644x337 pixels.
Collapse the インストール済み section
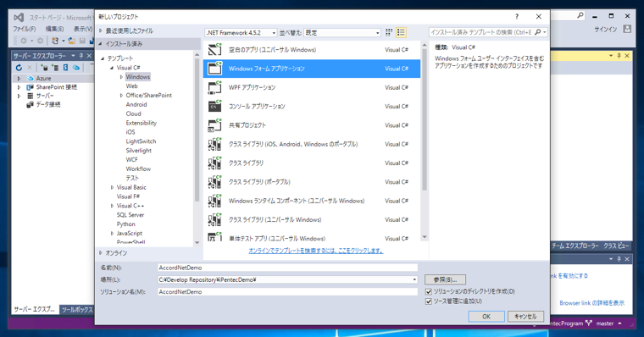tap(101, 43)
